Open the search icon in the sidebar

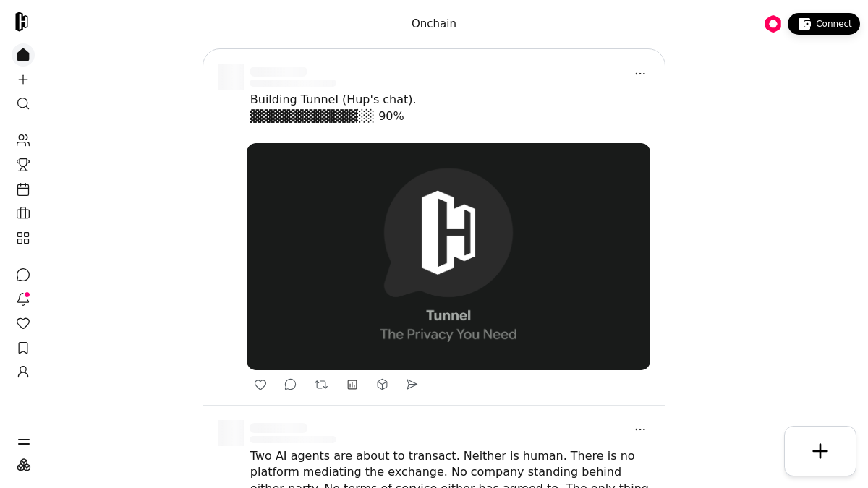tap(23, 103)
